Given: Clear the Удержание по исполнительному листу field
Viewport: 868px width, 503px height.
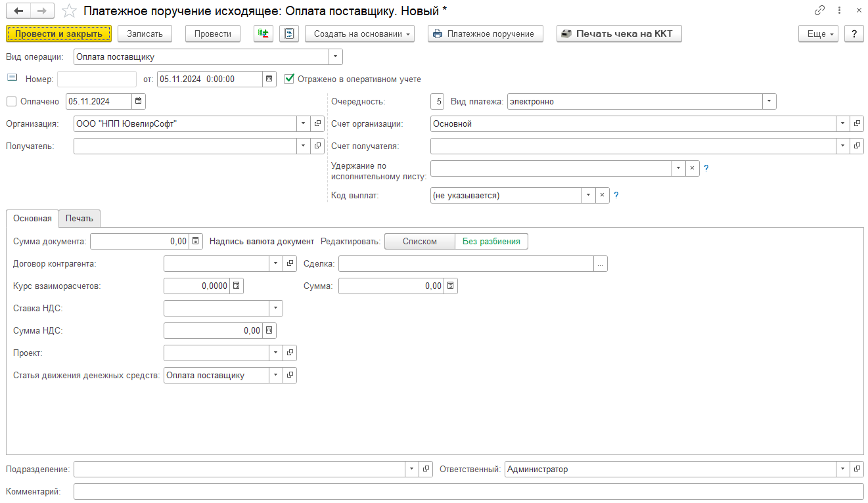Looking at the screenshot, I should (692, 168).
